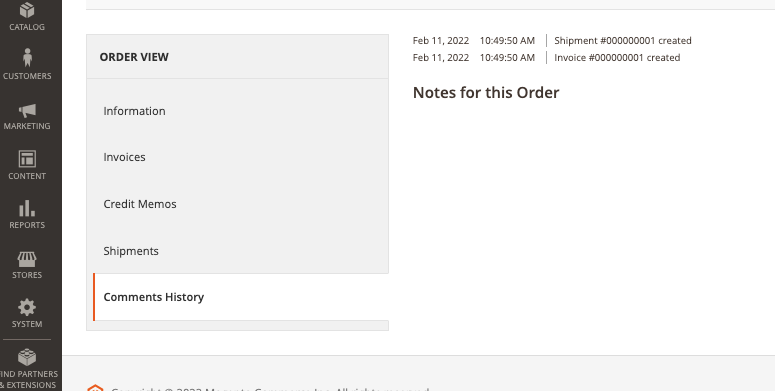Click the Notes for this Order heading
The width and height of the screenshot is (775, 391).
[x=486, y=92]
